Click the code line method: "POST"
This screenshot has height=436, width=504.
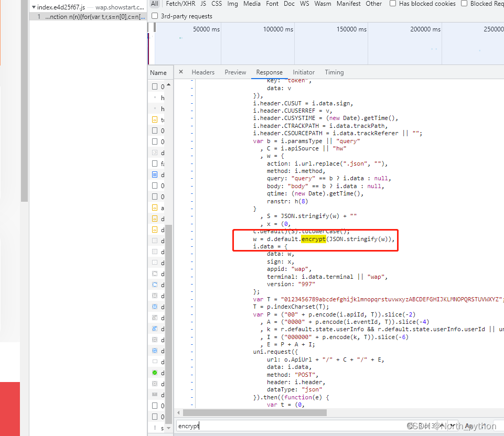(x=293, y=375)
